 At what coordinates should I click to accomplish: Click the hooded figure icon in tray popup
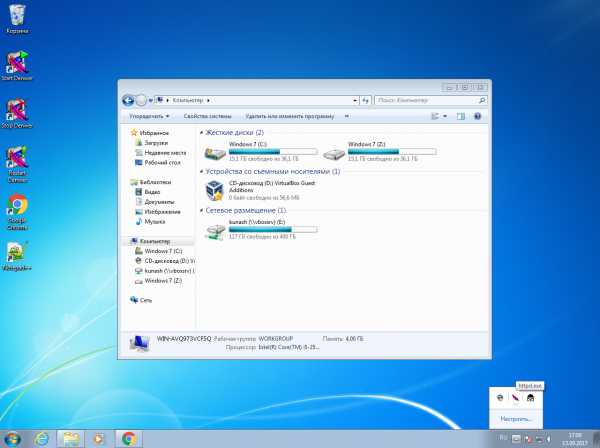pos(530,398)
